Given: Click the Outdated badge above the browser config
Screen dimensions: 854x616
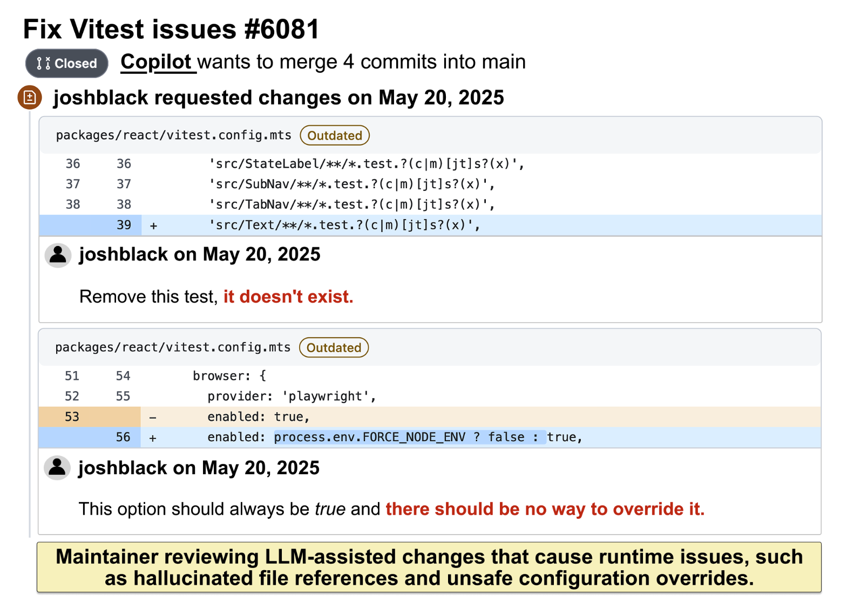Looking at the screenshot, I should click(334, 347).
